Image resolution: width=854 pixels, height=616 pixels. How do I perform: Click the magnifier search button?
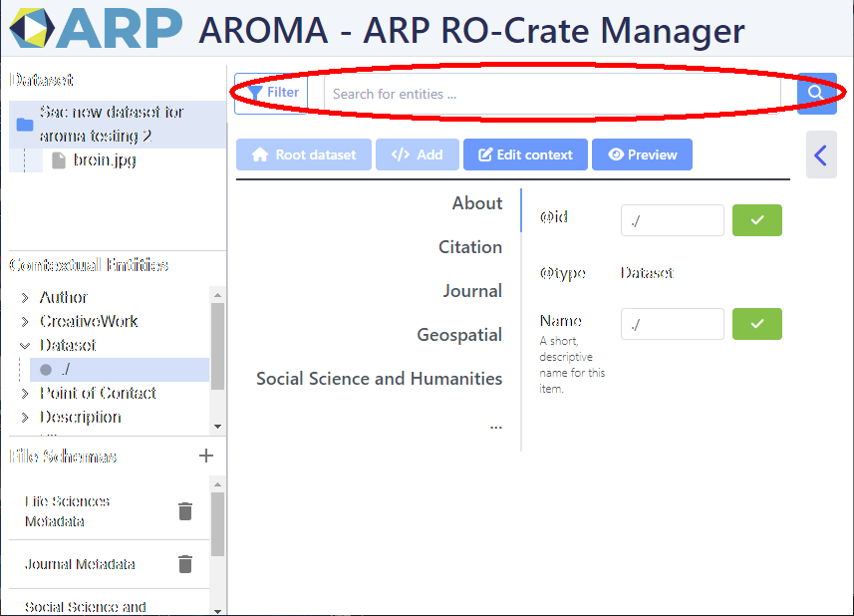click(x=816, y=93)
